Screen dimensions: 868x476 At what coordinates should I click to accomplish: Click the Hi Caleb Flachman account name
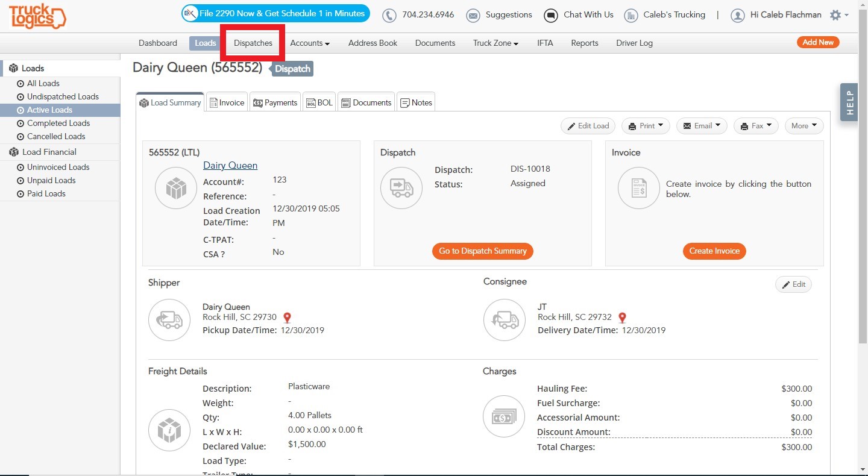click(786, 14)
